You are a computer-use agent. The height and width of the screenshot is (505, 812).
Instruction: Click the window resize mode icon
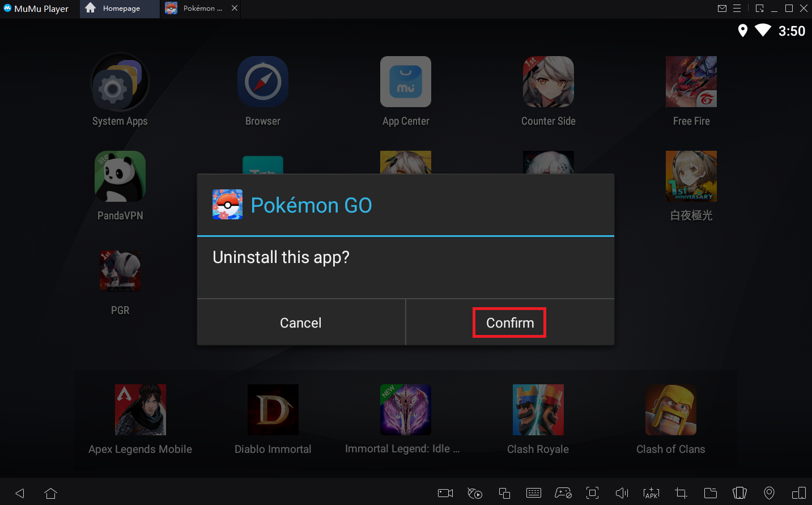click(x=760, y=9)
